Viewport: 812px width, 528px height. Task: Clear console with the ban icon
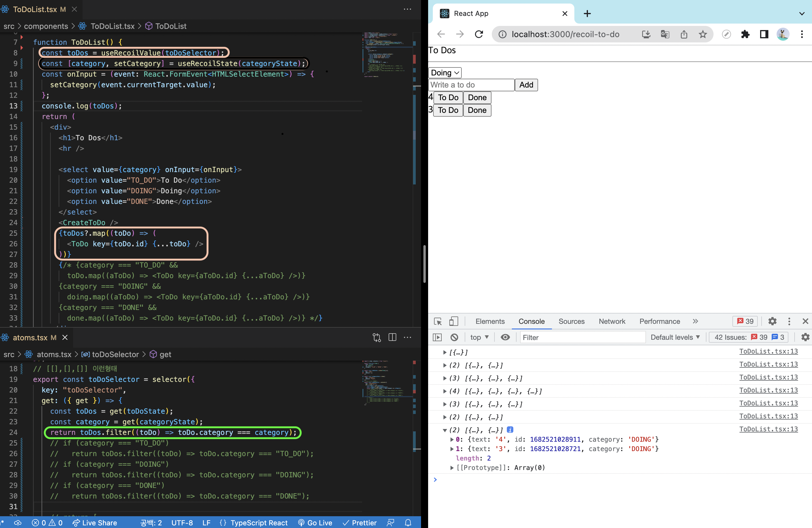coord(454,337)
